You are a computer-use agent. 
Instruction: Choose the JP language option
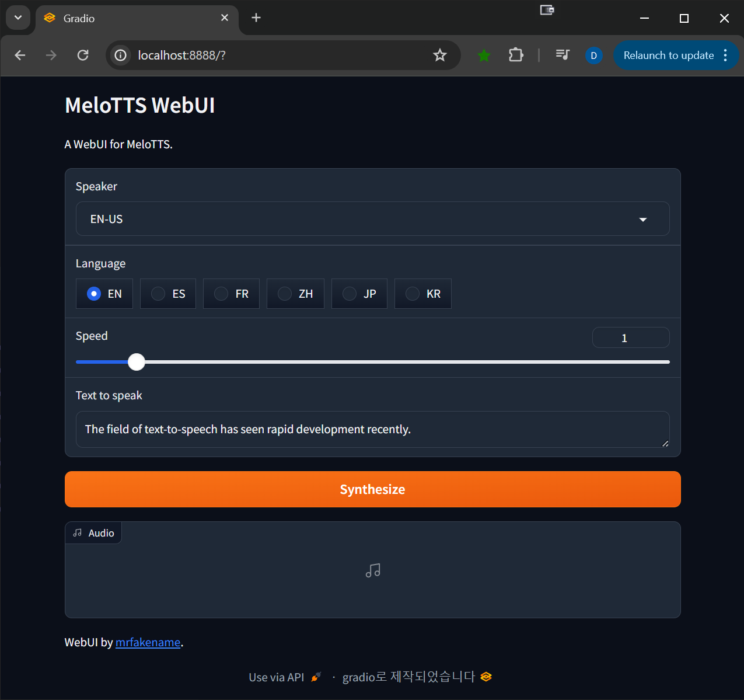(x=350, y=294)
